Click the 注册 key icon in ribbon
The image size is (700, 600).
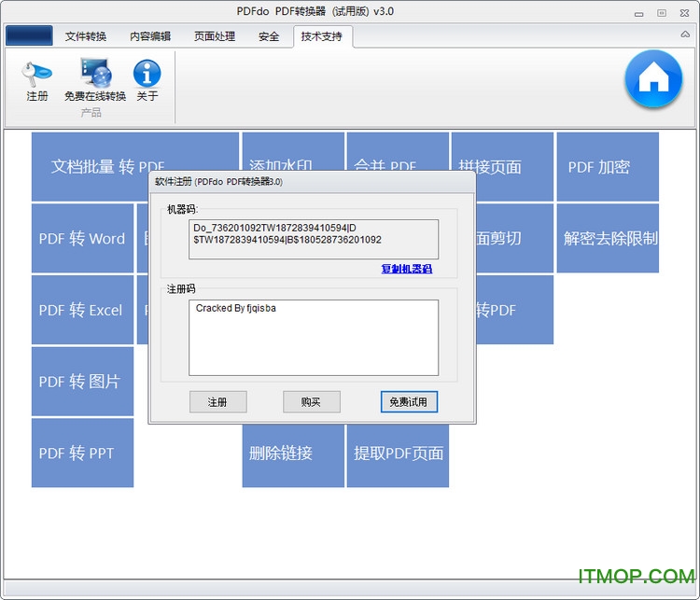pyautogui.click(x=36, y=81)
